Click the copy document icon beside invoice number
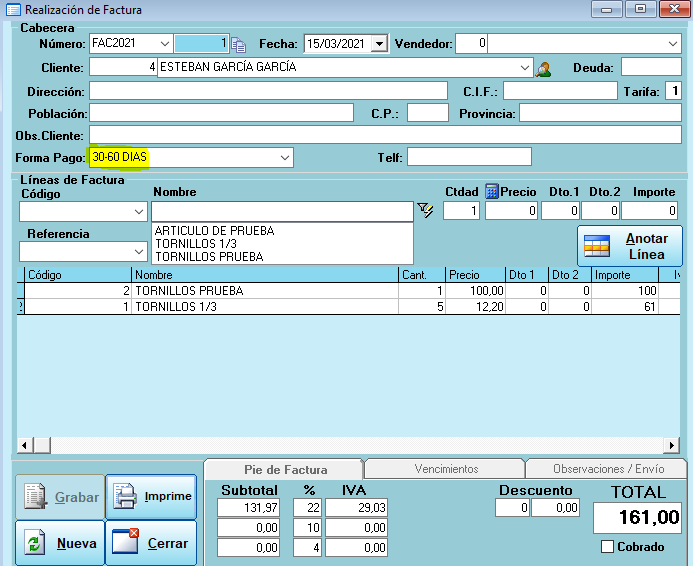 (x=239, y=44)
